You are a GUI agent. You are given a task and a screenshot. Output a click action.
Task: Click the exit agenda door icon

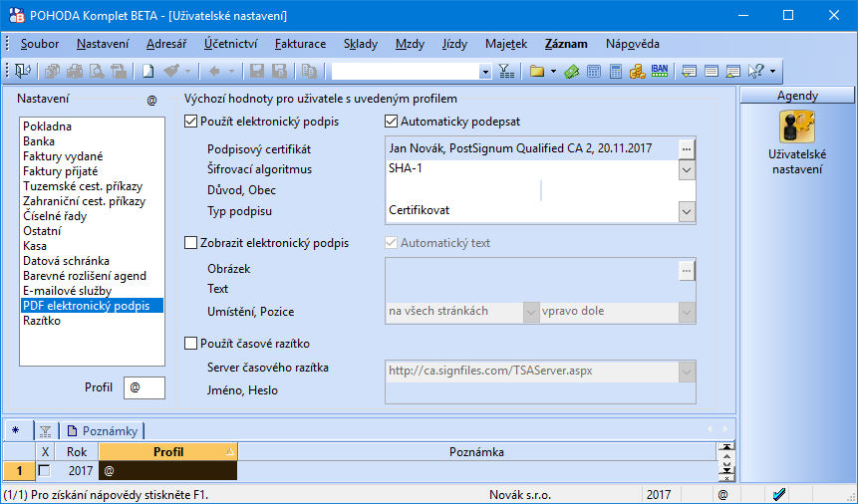[23, 71]
